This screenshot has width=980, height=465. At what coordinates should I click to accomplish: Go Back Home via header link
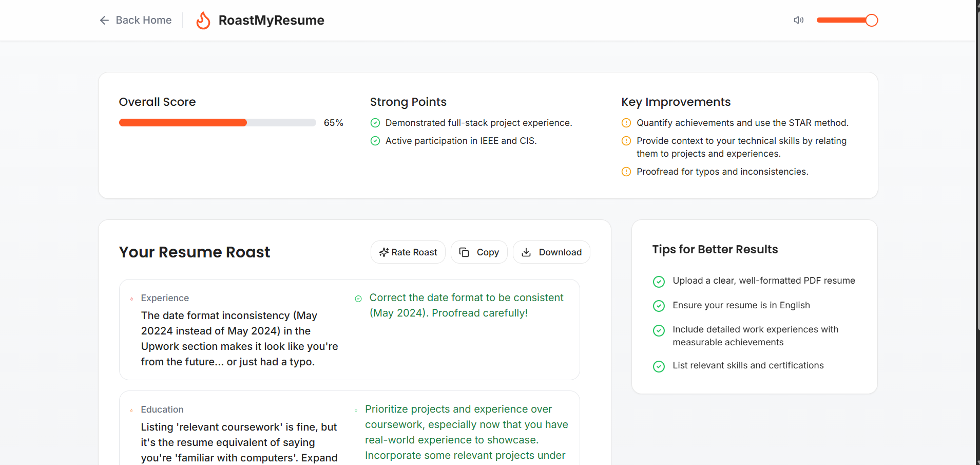[x=143, y=20]
